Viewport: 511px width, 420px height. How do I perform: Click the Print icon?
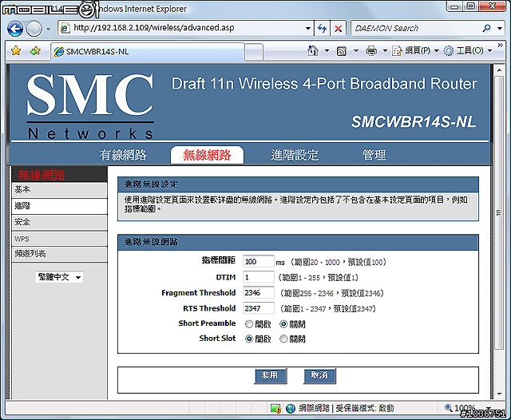click(371, 51)
